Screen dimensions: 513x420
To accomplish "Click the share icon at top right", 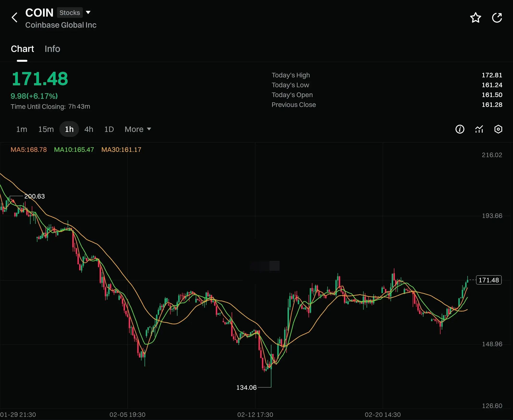I will (497, 18).
